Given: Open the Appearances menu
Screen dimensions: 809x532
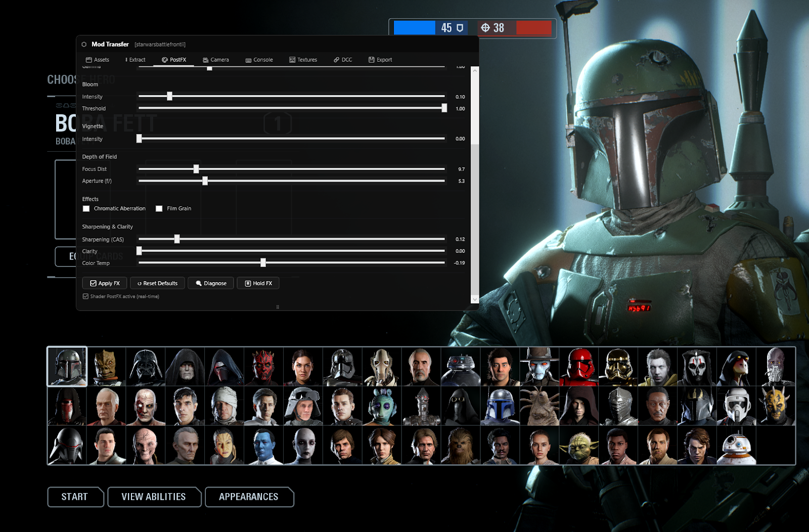Looking at the screenshot, I should pyautogui.click(x=249, y=497).
